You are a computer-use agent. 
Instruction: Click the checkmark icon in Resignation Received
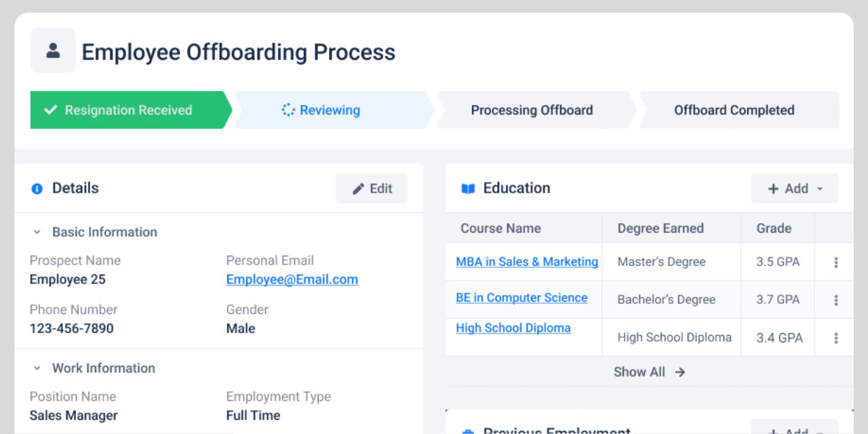point(50,110)
